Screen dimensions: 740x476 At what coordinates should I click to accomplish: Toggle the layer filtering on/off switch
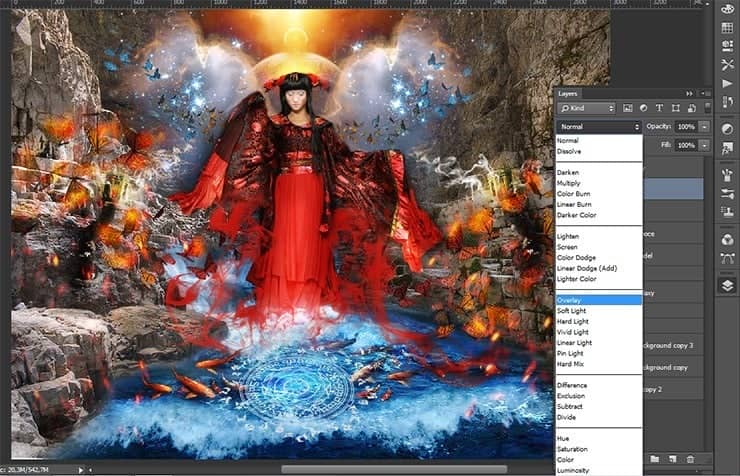[707, 108]
